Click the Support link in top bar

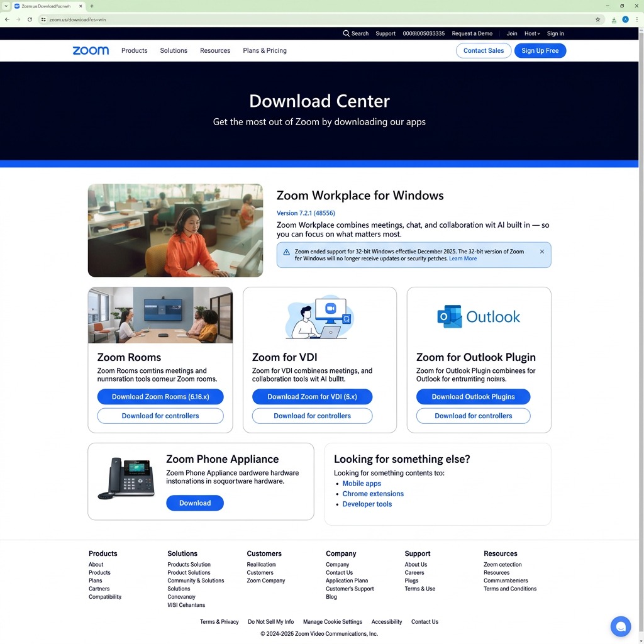(x=386, y=34)
